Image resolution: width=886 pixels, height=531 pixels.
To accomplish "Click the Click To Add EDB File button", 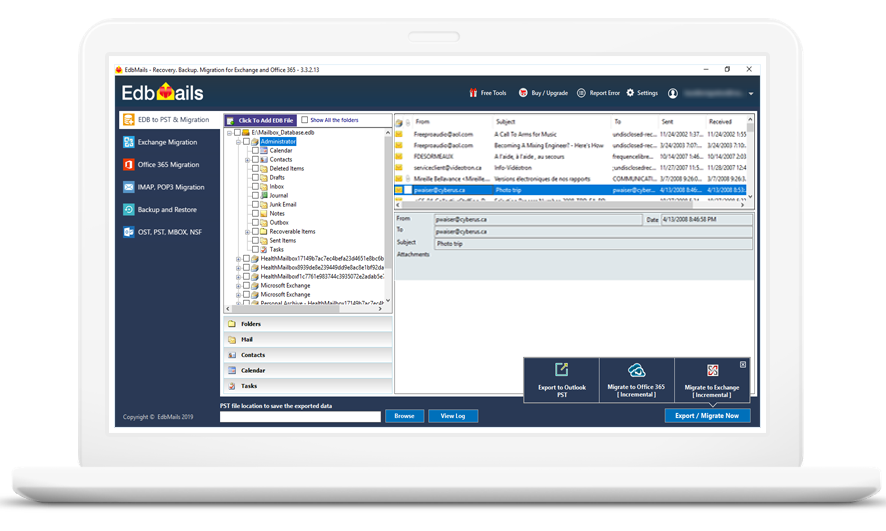I will tap(260, 120).
